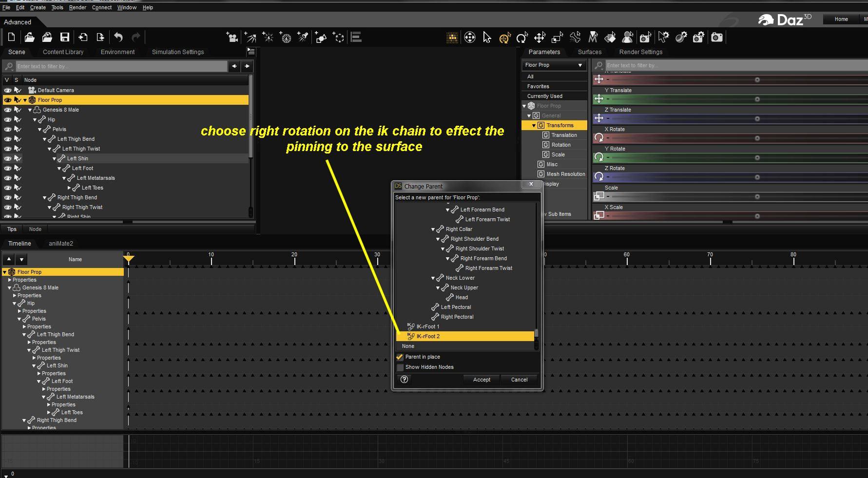Click the timeline playhead marker at frame 0
Image resolution: width=868 pixels, height=478 pixels.
128,258
